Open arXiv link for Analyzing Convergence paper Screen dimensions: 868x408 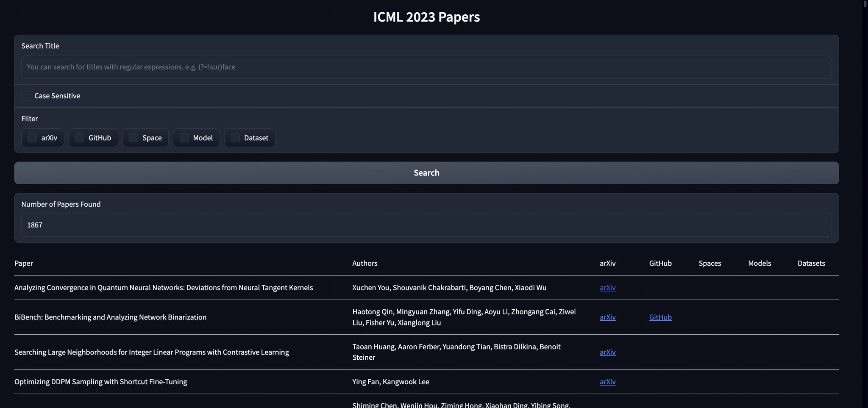point(607,288)
